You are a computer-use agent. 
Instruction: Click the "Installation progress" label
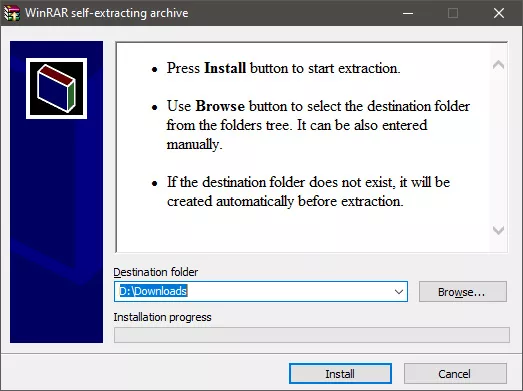click(x=162, y=317)
